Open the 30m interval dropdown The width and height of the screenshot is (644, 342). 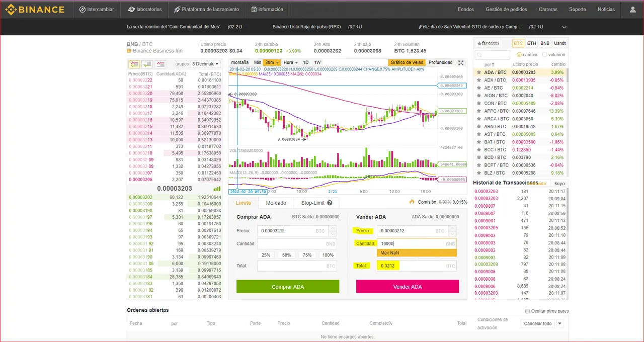coord(272,62)
